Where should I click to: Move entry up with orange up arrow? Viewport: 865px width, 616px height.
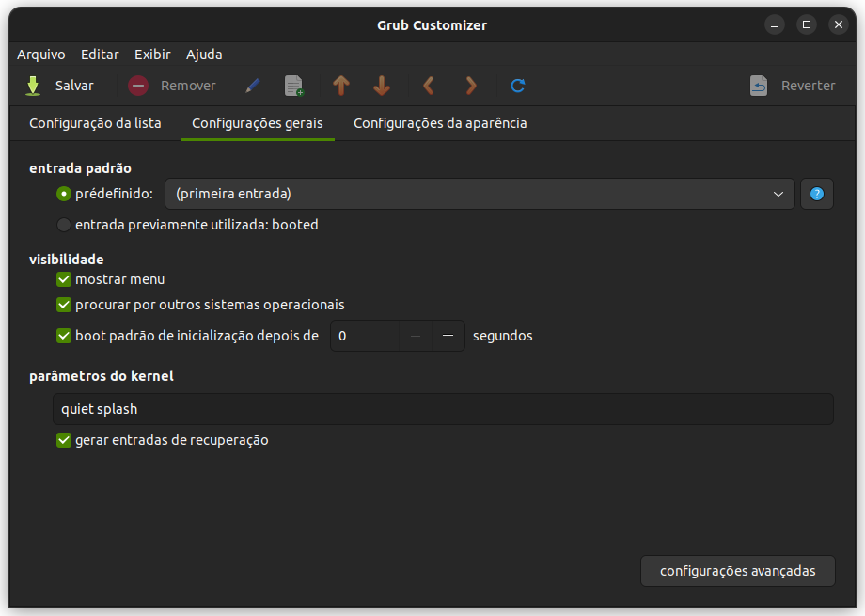[341, 86]
